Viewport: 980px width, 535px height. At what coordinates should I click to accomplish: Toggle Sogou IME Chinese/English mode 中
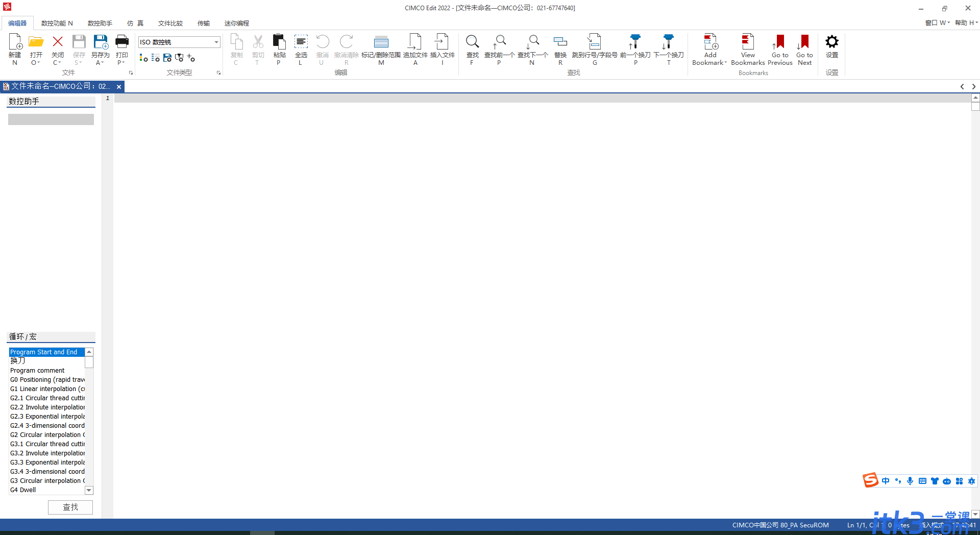886,481
